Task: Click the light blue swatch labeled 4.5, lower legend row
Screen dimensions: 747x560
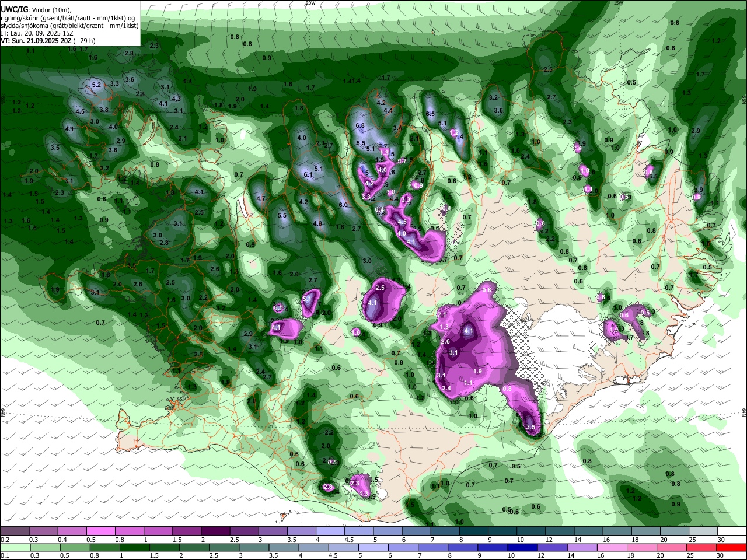Action: pos(343,547)
